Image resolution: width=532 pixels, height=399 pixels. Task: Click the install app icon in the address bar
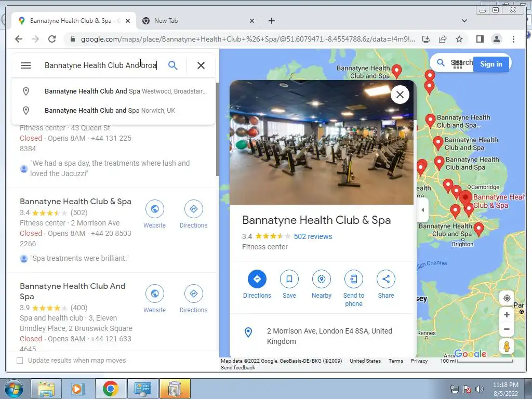tap(426, 39)
